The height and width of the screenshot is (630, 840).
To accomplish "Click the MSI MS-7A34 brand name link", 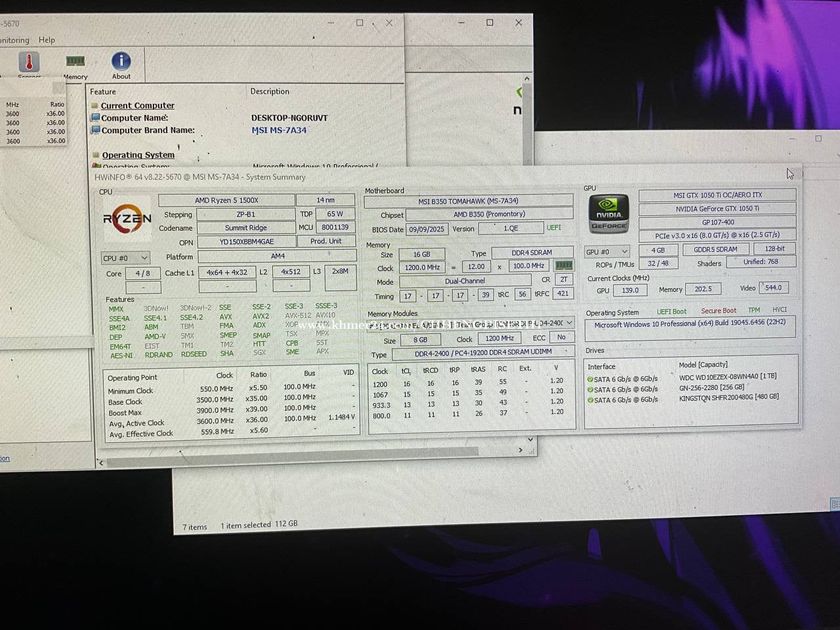I will [x=279, y=131].
